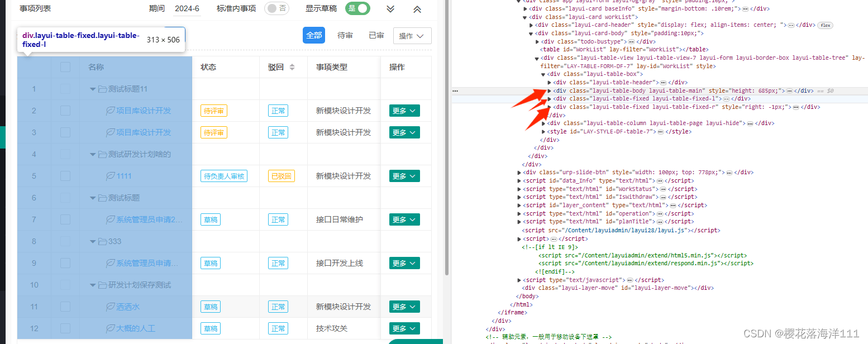Viewport: 868px width, 344px height.
Task: Open the CSDN @樱花落海洋111 link
Action: pos(803,333)
